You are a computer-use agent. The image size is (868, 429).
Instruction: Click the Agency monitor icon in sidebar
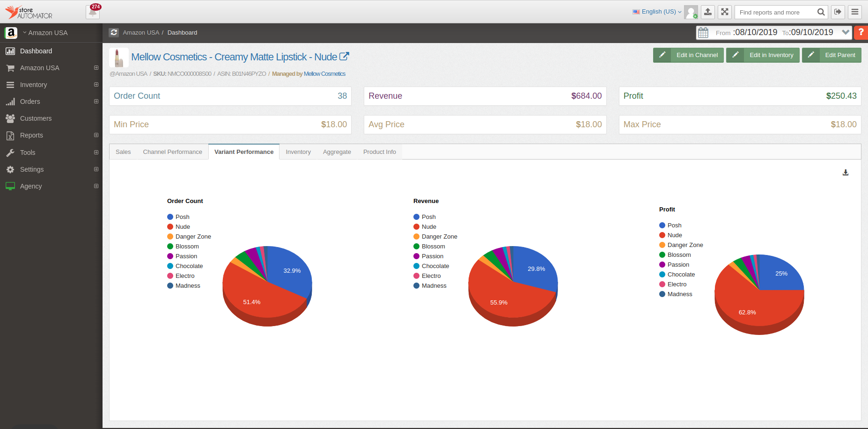(10, 186)
